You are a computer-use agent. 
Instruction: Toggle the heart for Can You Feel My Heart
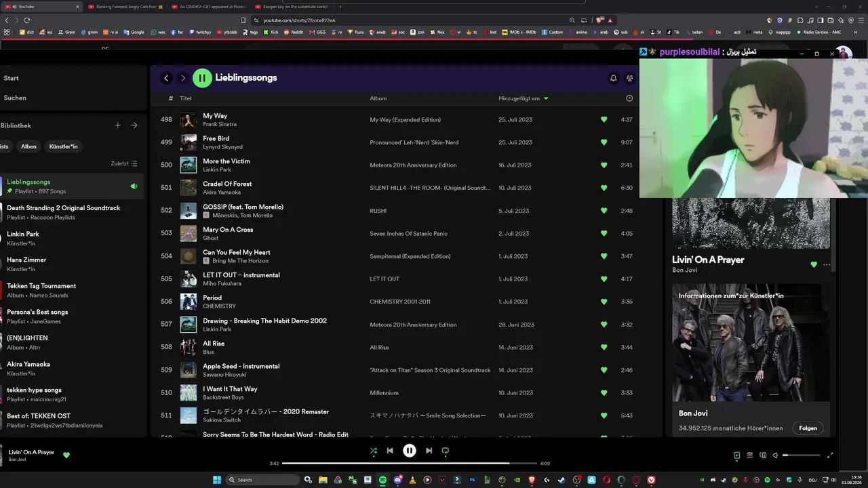pos(604,256)
